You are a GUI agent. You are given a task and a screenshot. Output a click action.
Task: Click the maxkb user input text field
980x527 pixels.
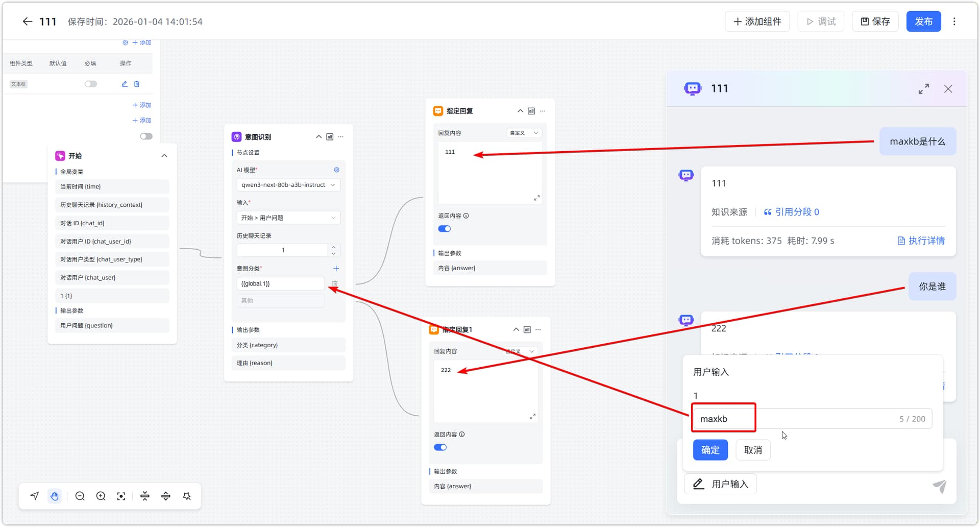[x=812, y=419]
